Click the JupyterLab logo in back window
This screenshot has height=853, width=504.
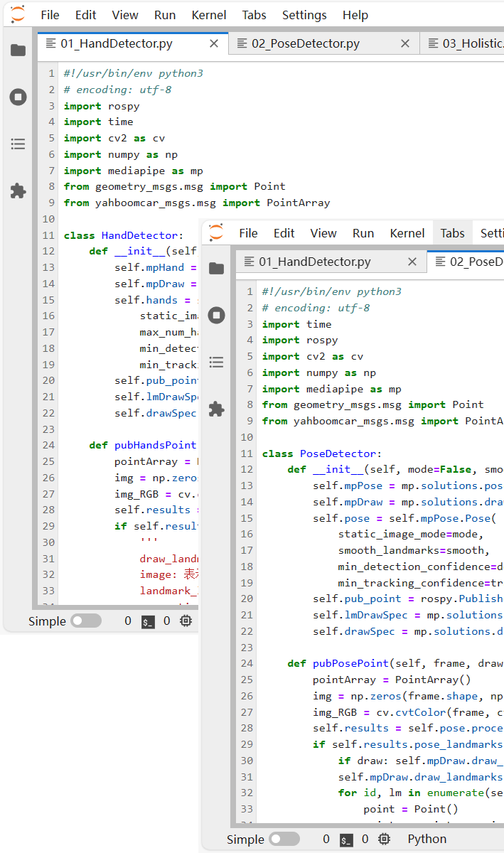point(18,14)
